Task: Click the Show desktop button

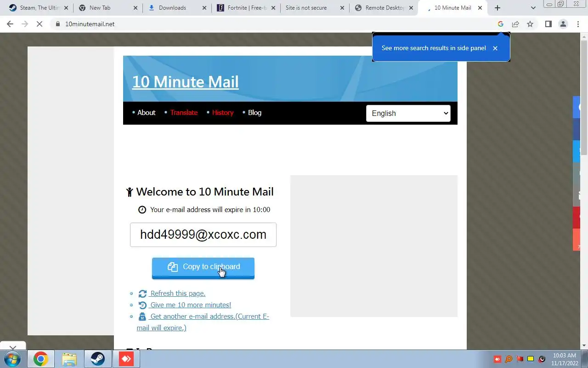Action: (585, 359)
